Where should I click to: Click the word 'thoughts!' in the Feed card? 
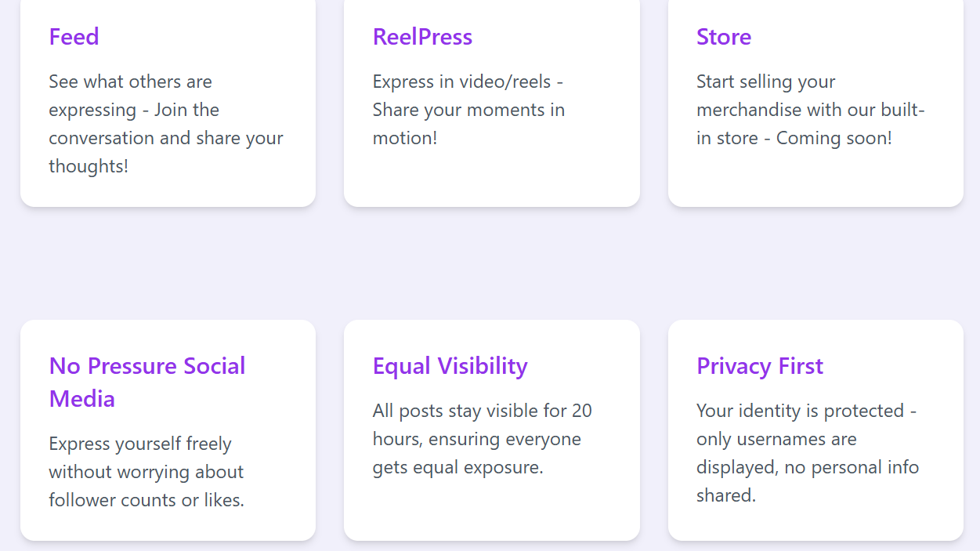click(89, 166)
